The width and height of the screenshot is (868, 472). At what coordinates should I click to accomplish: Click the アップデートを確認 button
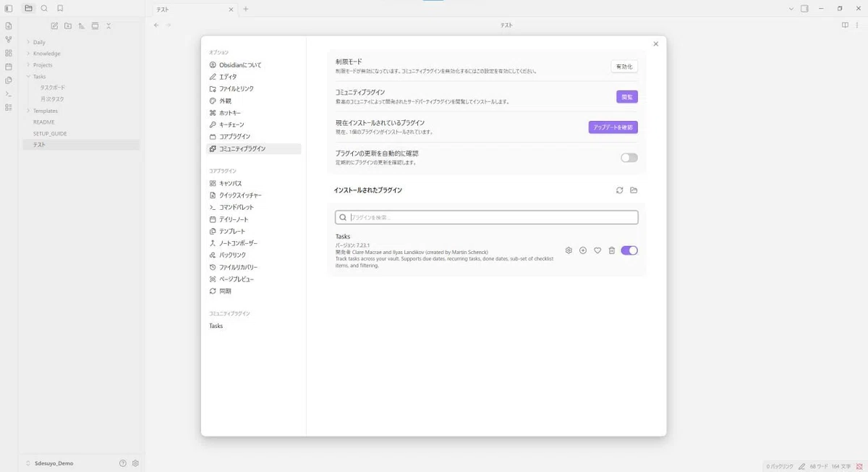(x=613, y=127)
